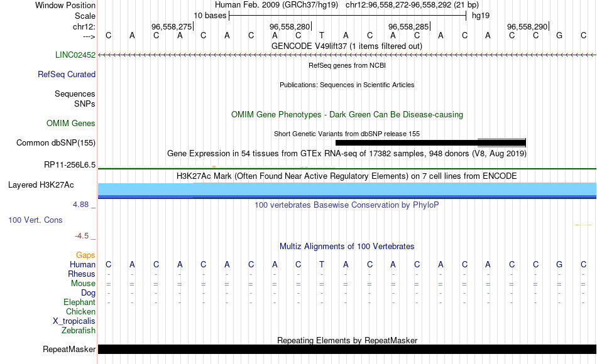Image resolution: width=597 pixels, height=364 pixels.
Task: Click the Mouse alignment row label
Action: pos(83,284)
